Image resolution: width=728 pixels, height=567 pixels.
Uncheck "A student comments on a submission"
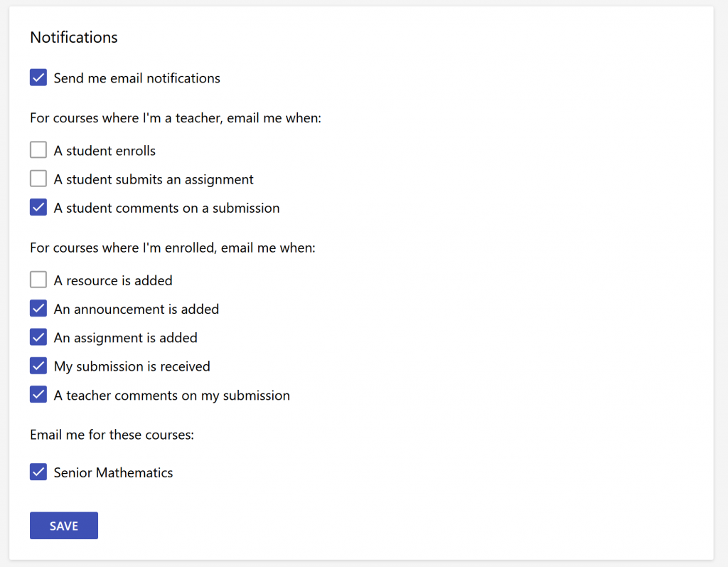[38, 207]
